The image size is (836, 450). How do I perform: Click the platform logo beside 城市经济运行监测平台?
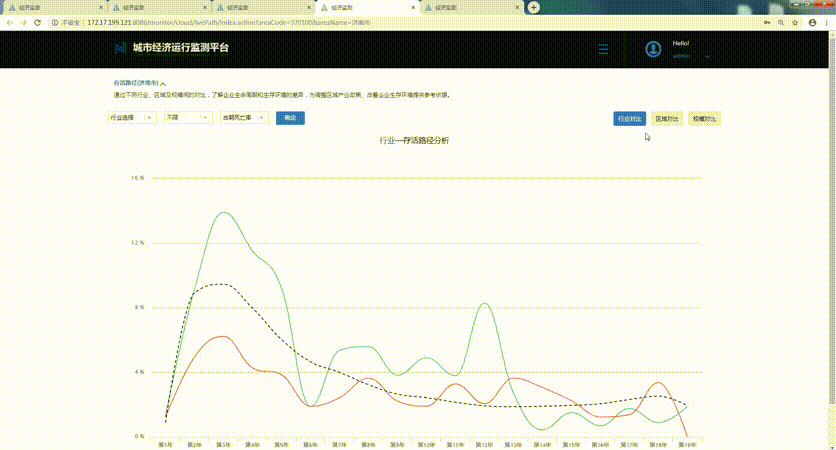120,48
